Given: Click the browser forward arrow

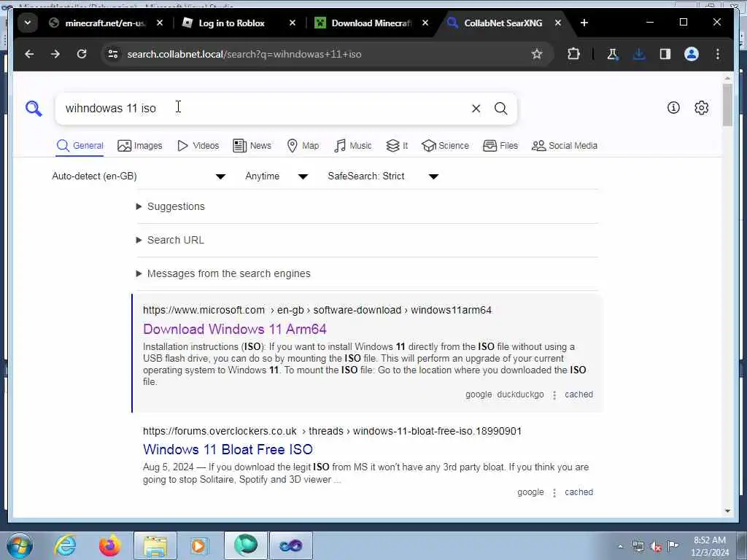Looking at the screenshot, I should (55, 54).
